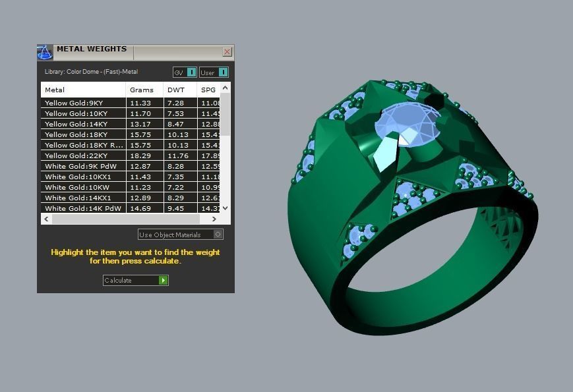The width and height of the screenshot is (573, 392).
Task: Click the Calculate button
Action: [136, 280]
